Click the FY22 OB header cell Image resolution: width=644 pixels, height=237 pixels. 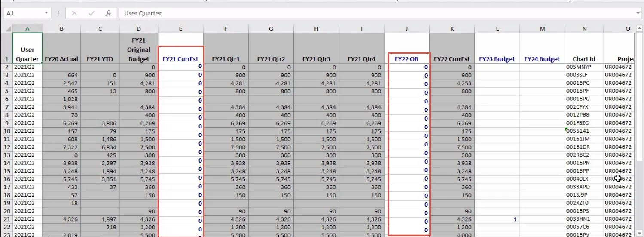coord(406,49)
